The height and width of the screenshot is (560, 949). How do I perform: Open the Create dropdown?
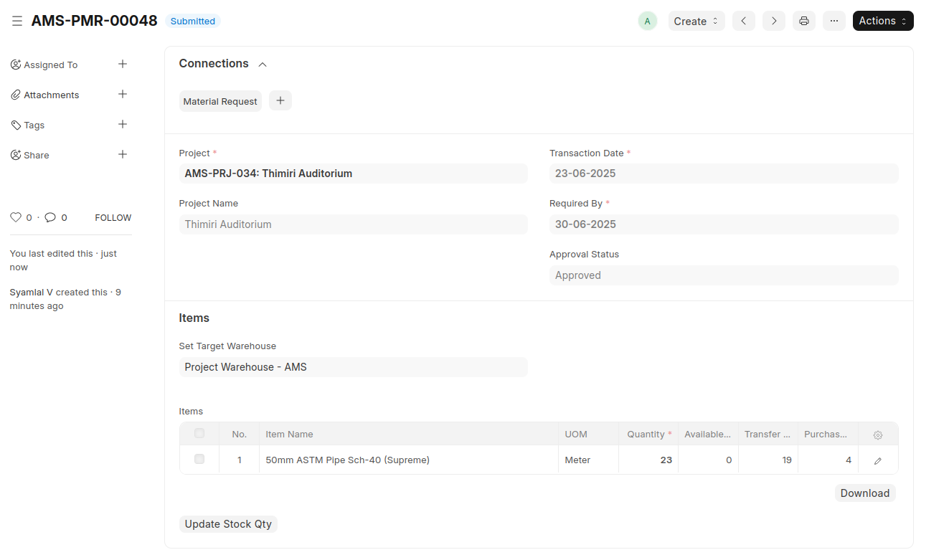tap(696, 21)
